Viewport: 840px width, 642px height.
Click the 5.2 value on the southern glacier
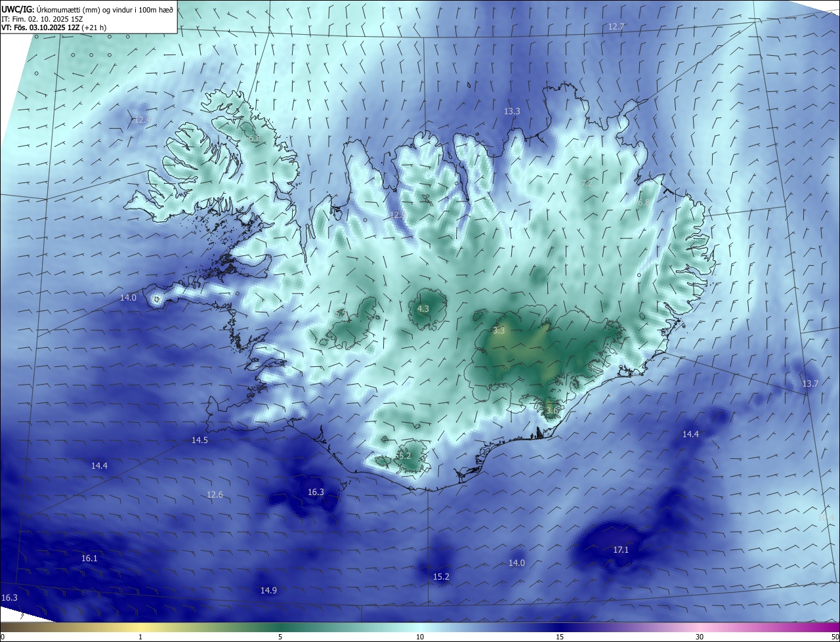[405, 456]
